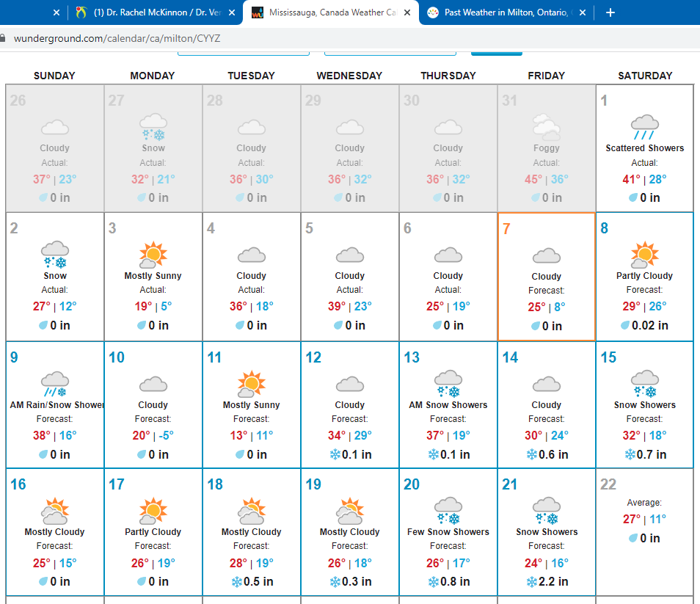The image size is (700, 604).
Task: Click the 20° | -5° temperatures
Action: click(153, 435)
